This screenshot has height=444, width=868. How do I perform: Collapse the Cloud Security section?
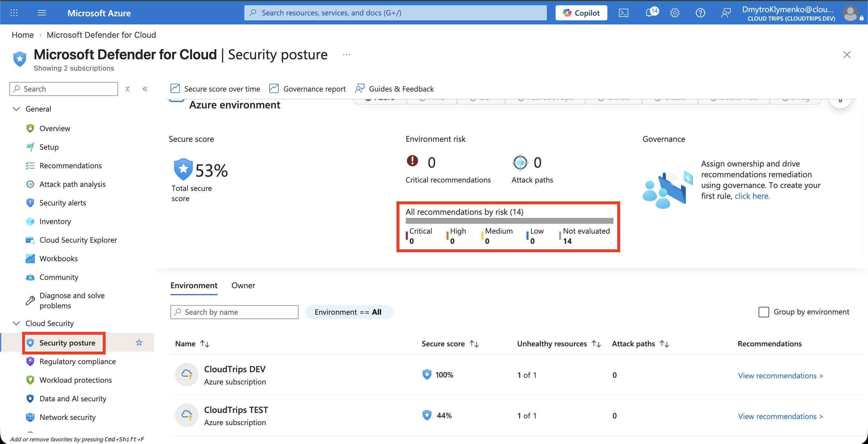coord(16,323)
